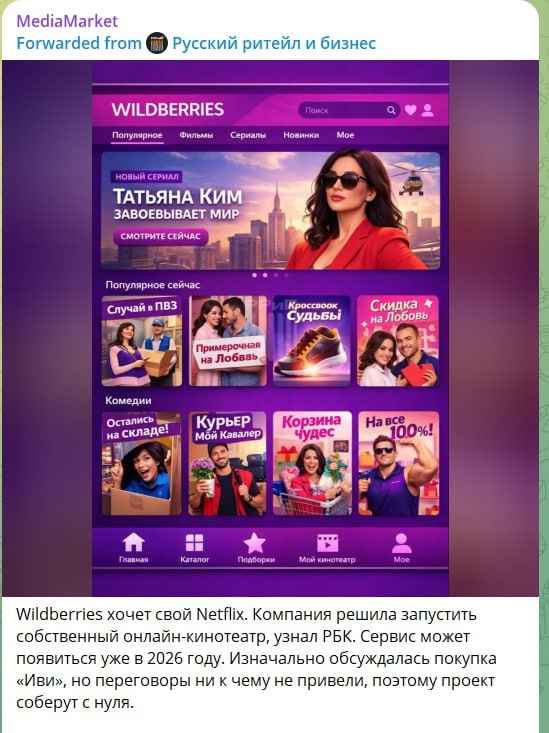Select the Подборки star icon
Viewport: 549px width, 733px height.
(x=255, y=543)
